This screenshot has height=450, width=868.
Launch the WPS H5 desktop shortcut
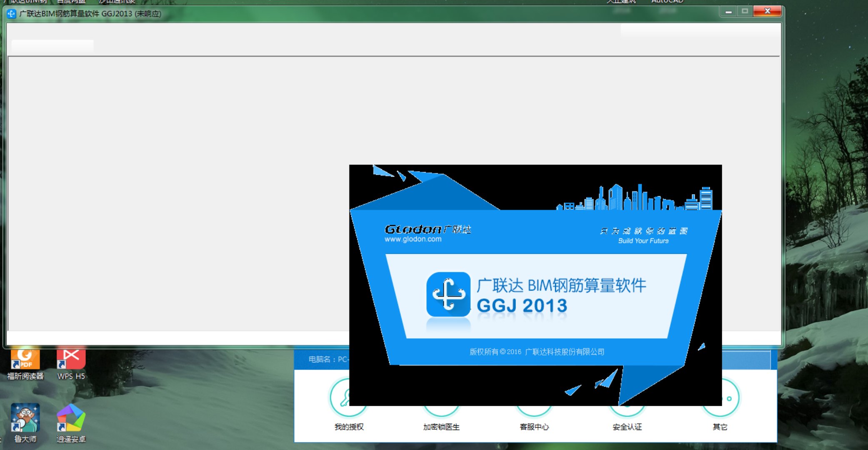pos(71,363)
